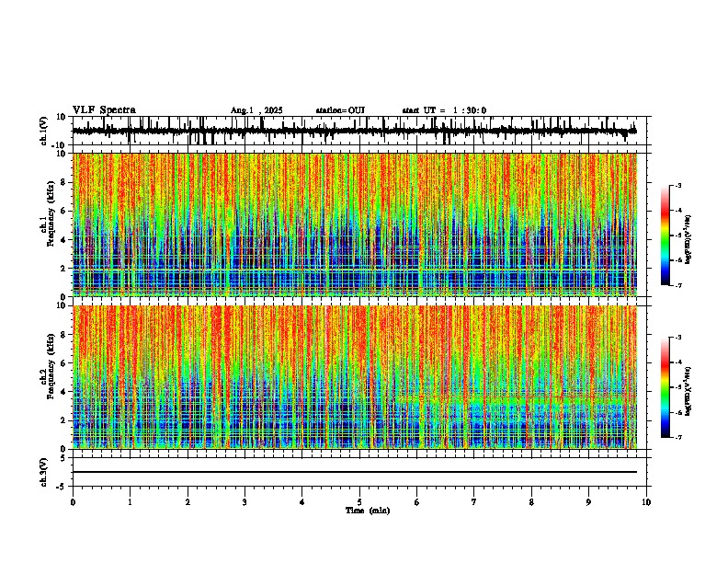The image size is (728, 563).
Task: Click the "-3" label on ch.1 colorbar
Action: (677, 186)
